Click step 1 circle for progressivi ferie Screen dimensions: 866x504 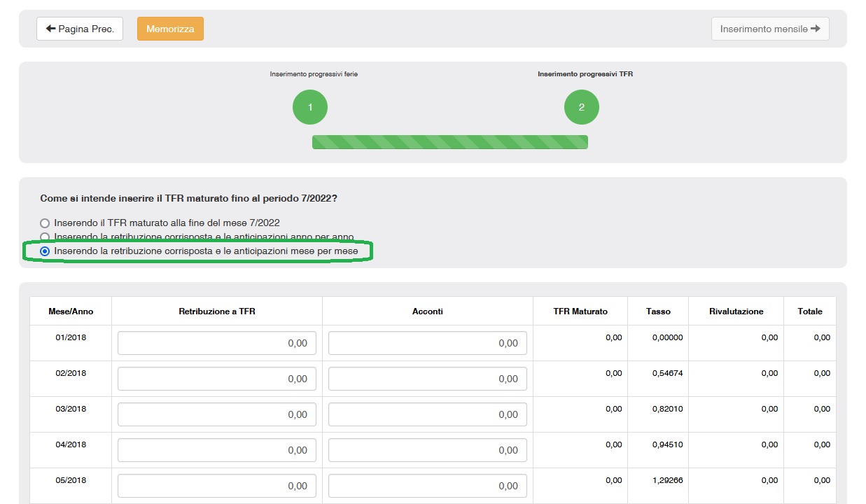pos(309,107)
